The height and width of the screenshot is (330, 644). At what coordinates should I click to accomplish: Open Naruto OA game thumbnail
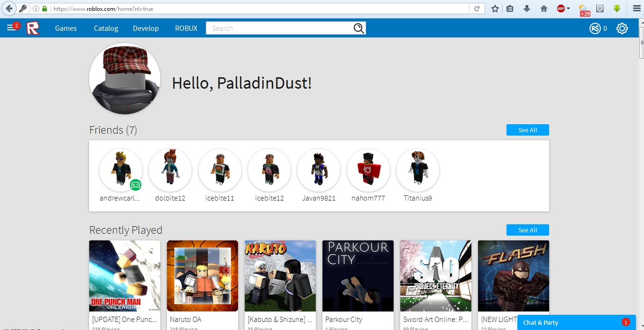pos(202,276)
